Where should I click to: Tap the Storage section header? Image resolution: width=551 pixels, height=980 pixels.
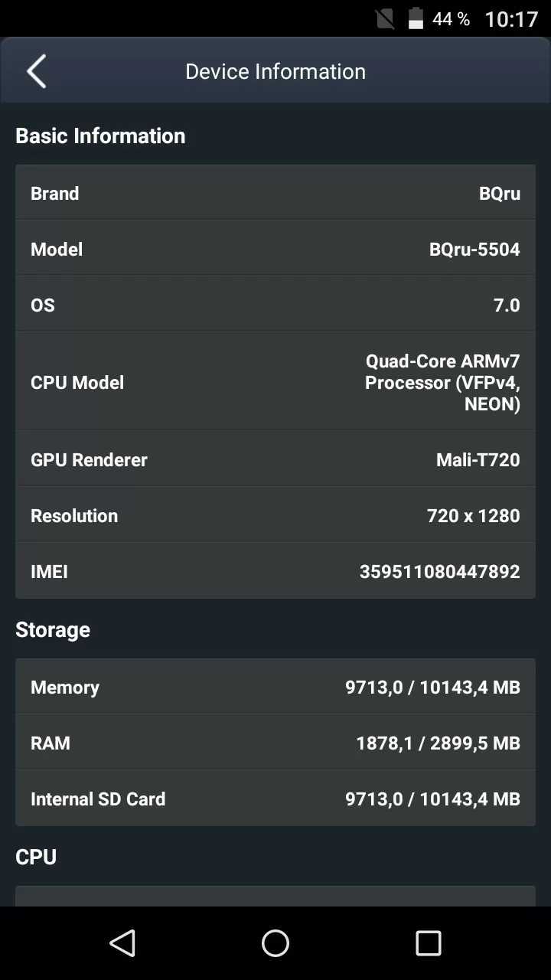[53, 629]
